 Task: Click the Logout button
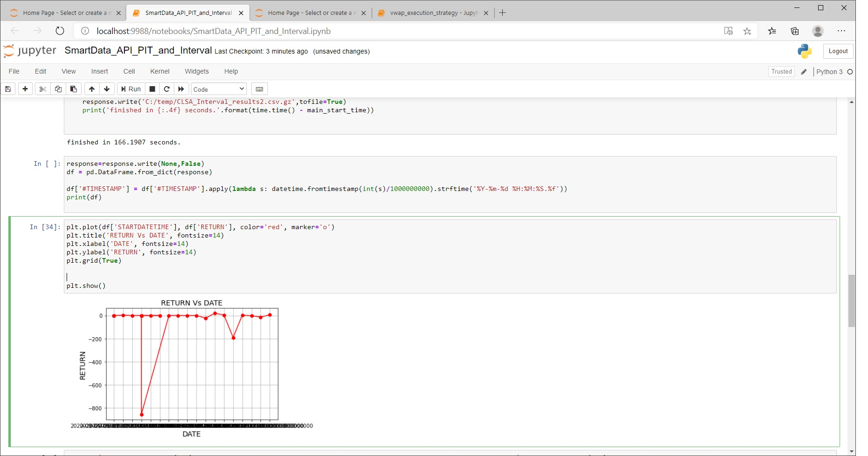pos(838,51)
